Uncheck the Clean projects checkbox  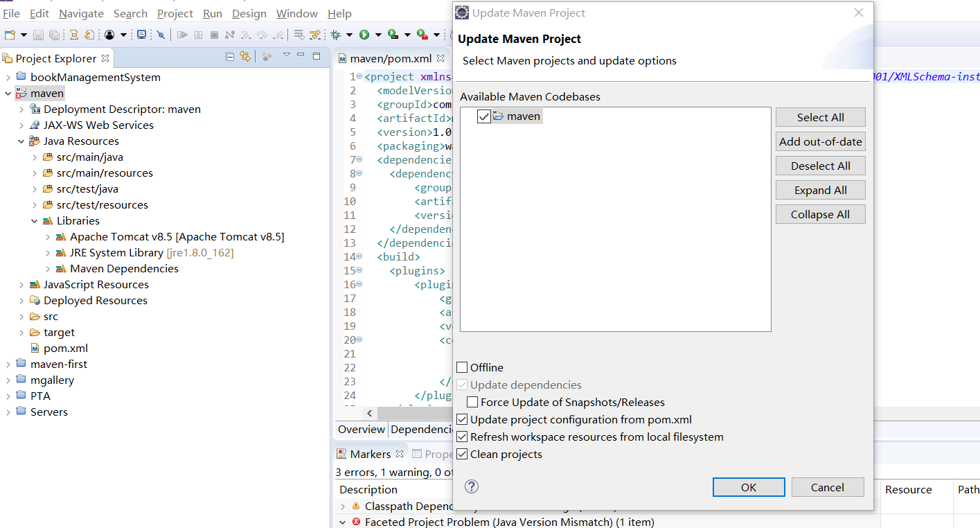pos(462,454)
